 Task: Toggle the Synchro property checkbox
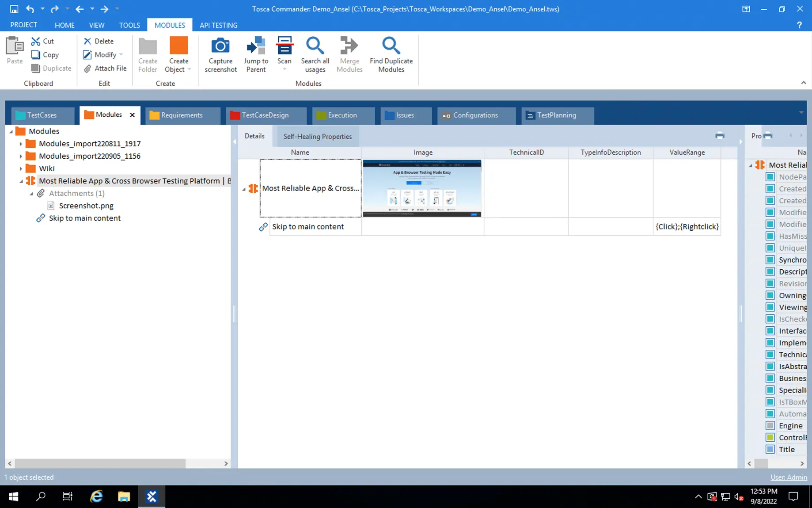point(770,260)
